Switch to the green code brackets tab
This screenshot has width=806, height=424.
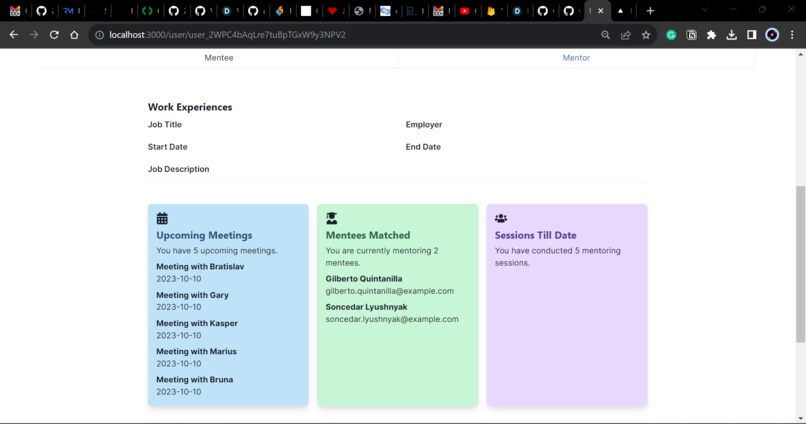coord(148,11)
